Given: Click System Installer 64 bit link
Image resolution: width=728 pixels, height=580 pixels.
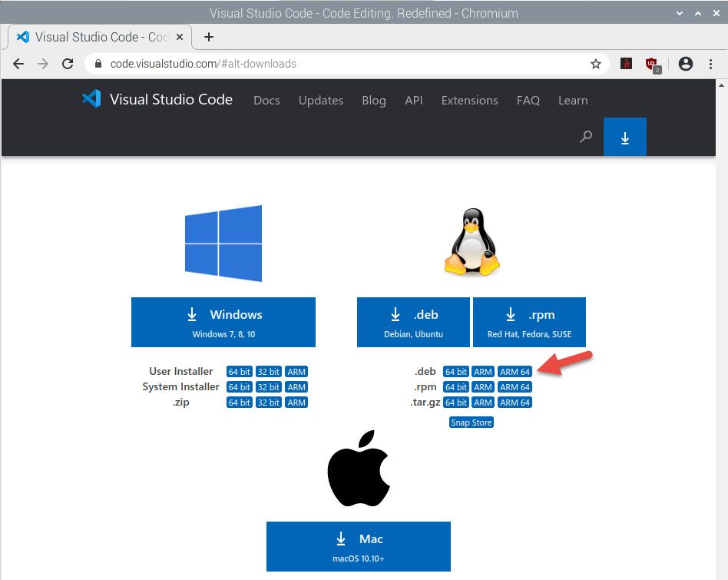Looking at the screenshot, I should [239, 387].
